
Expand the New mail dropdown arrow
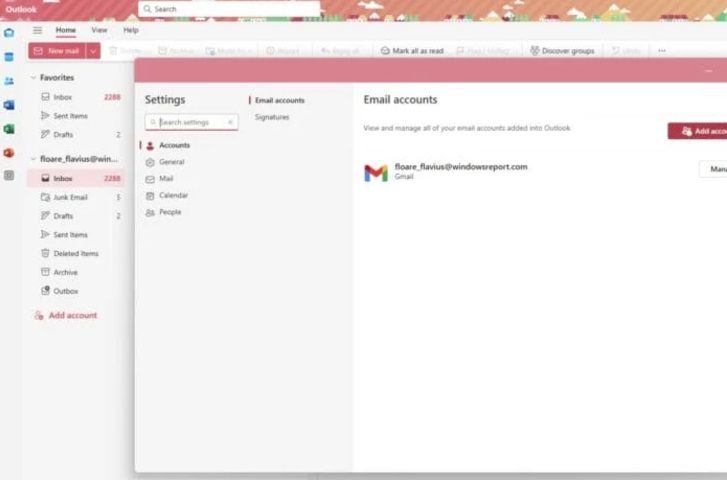click(93, 51)
